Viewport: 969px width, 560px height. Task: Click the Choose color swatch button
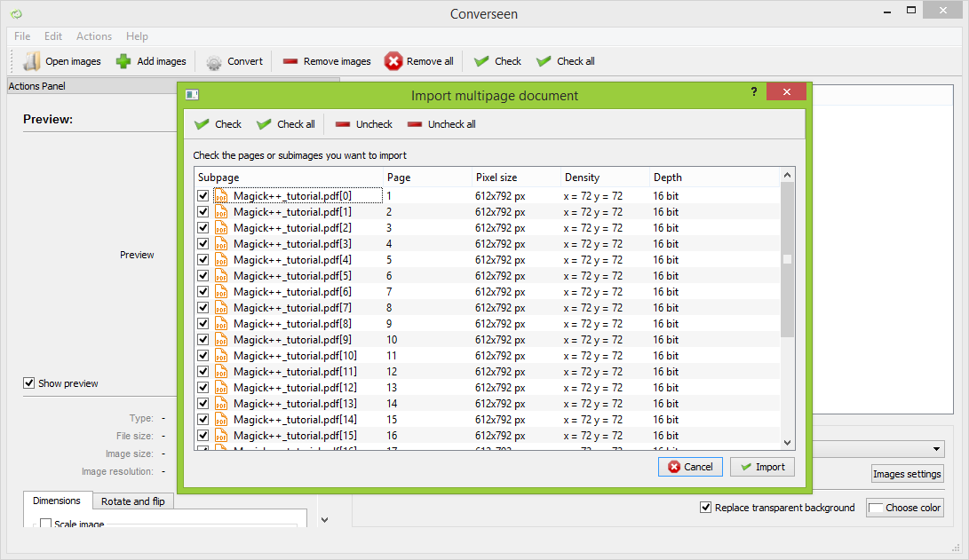[905, 508]
